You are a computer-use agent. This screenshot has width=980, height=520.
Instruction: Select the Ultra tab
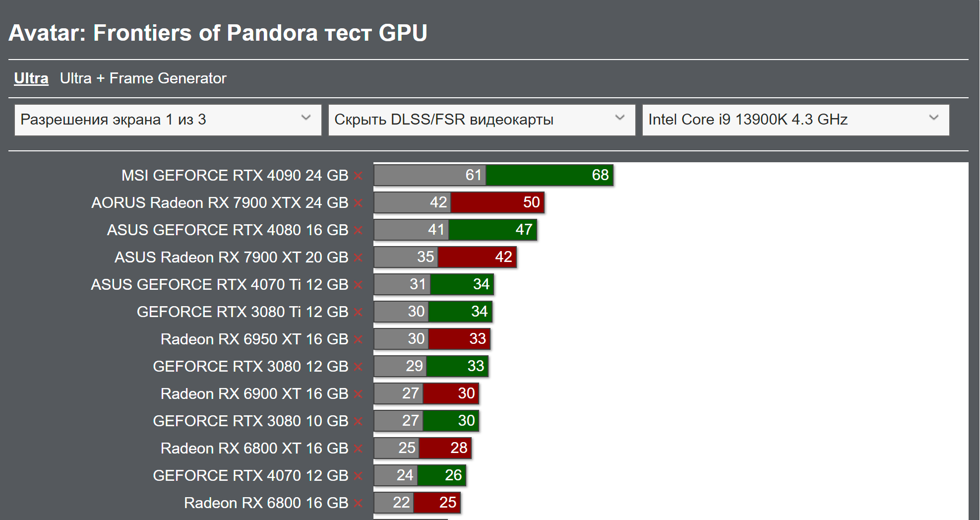[x=31, y=78]
